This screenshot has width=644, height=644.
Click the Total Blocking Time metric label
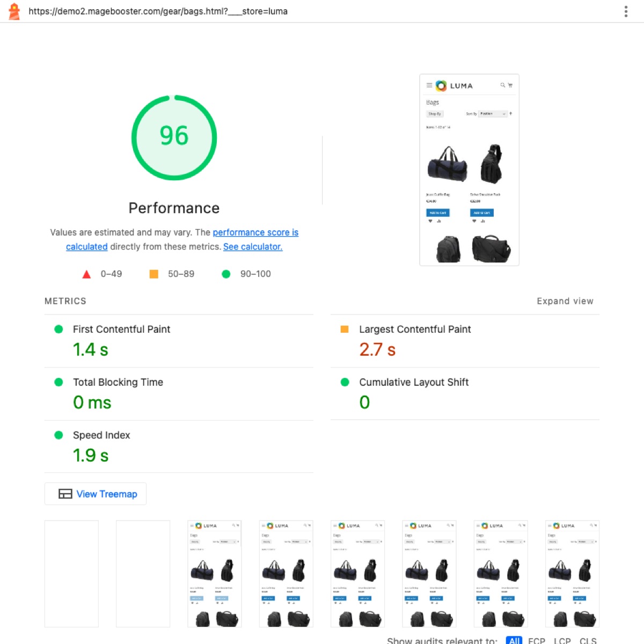coord(118,382)
